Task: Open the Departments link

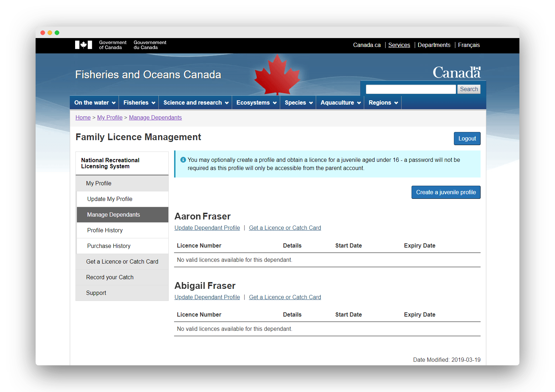Action: (434, 45)
